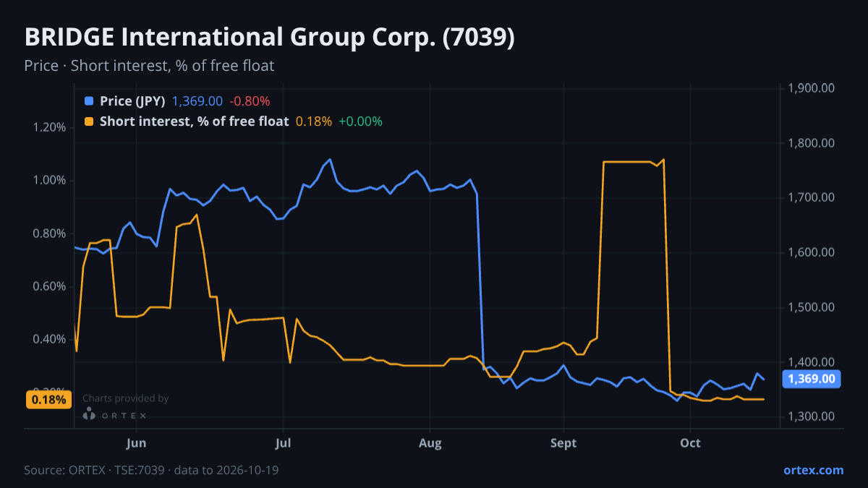This screenshot has width=868, height=488.
Task: Click the 1,400.00 right axis label
Action: coord(812,361)
